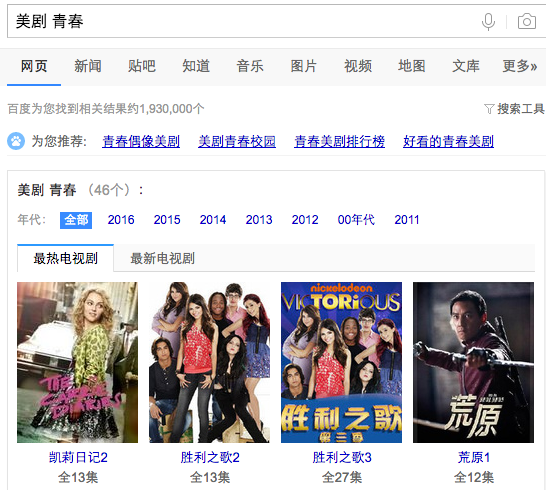546x490 pixels.
Task: Expand the 更多» menu
Action: tap(520, 66)
